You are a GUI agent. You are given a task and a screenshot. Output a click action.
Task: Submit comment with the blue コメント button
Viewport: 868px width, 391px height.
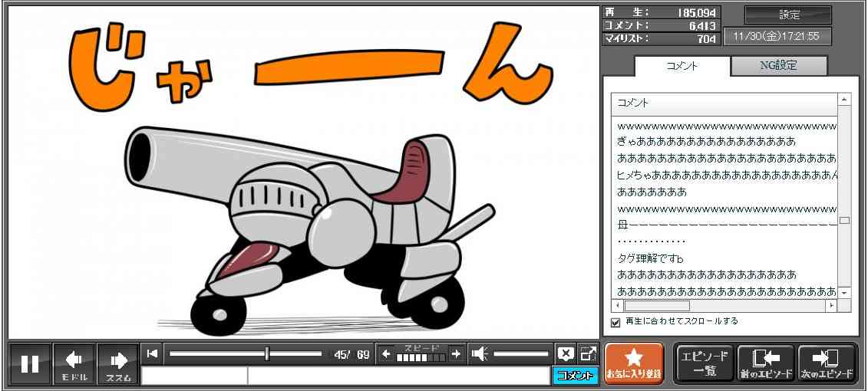tap(575, 376)
